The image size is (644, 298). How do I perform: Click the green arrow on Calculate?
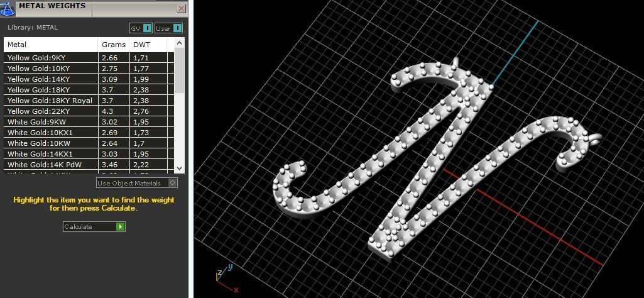(120, 226)
